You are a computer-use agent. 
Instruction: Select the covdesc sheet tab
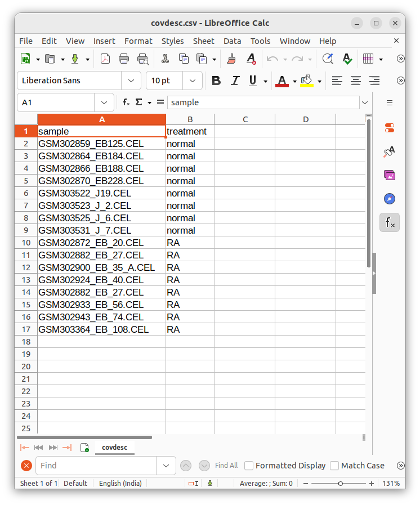coord(114,448)
